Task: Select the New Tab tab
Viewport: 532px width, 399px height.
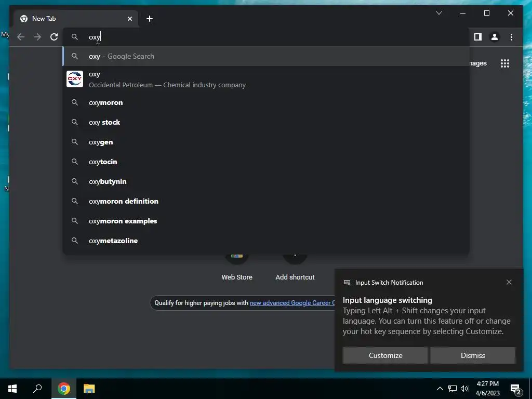Action: [76, 19]
